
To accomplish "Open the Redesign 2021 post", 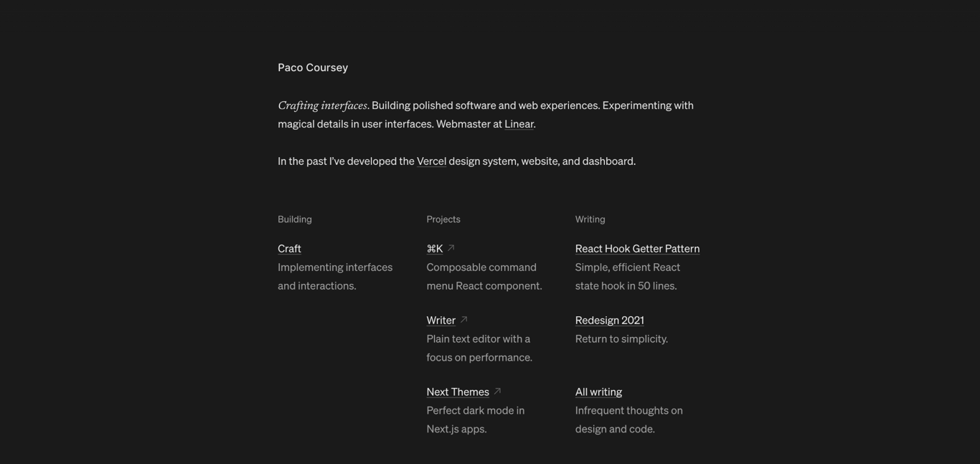I will tap(609, 321).
